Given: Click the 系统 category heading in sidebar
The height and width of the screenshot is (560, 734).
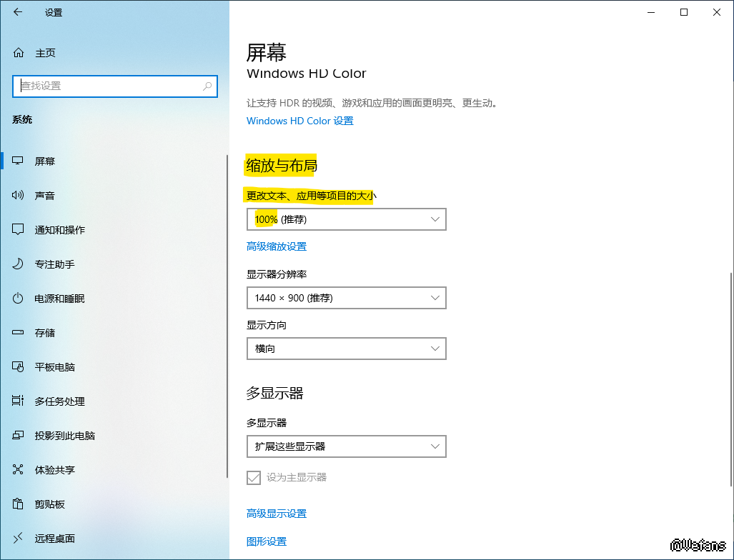Looking at the screenshot, I should pyautogui.click(x=22, y=120).
